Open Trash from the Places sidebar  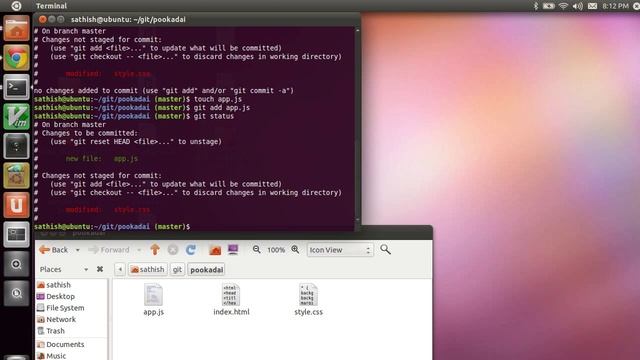(x=51, y=331)
